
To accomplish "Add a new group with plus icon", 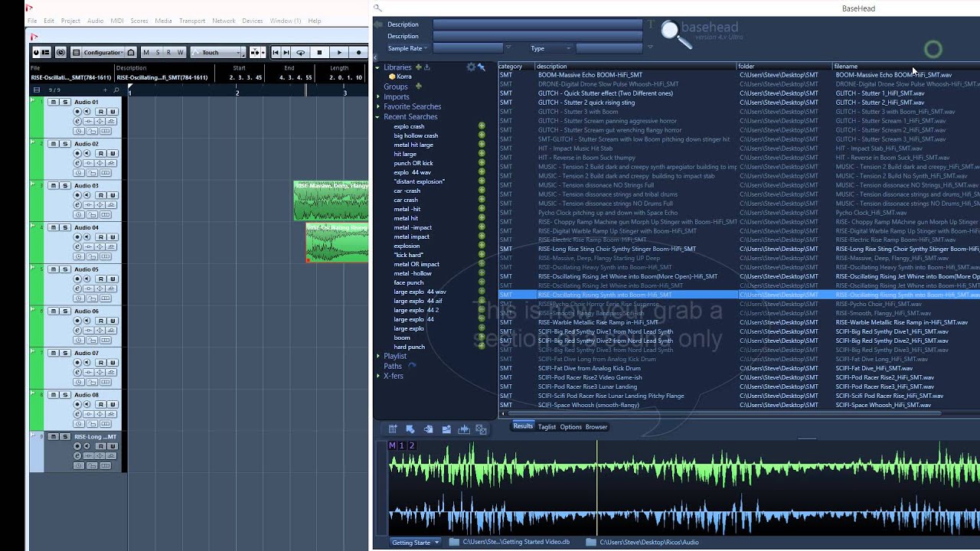I will click(x=418, y=86).
